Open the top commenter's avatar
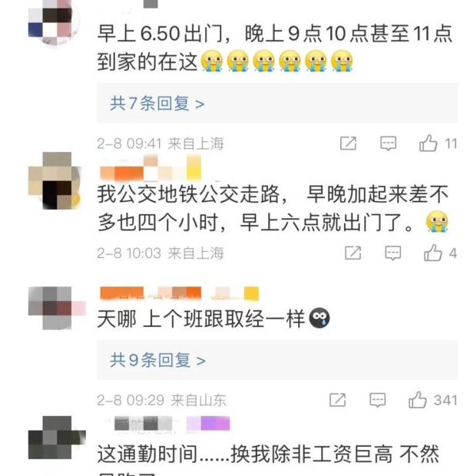The height and width of the screenshot is (476, 470). tap(54, 23)
